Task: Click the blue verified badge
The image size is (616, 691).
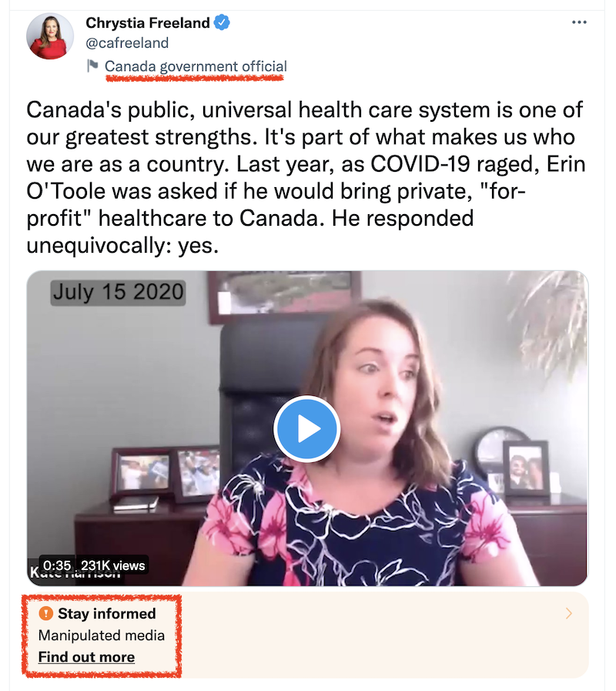Action: click(x=222, y=22)
